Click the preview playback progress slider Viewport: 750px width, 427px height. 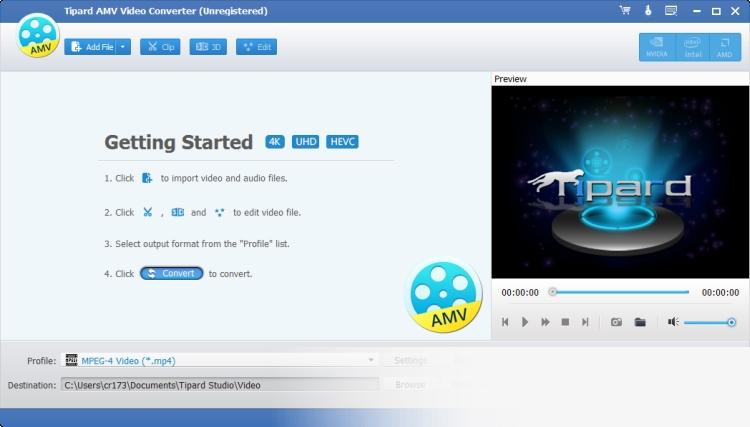620,292
